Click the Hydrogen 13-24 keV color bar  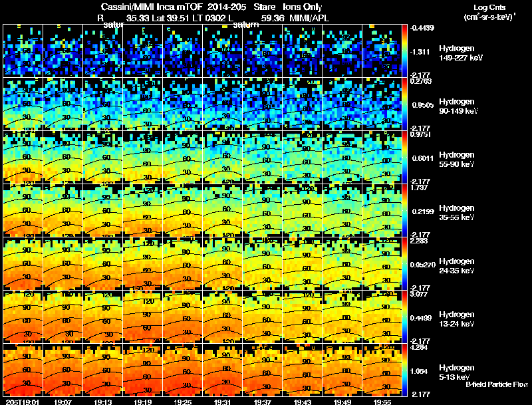[x=404, y=317]
